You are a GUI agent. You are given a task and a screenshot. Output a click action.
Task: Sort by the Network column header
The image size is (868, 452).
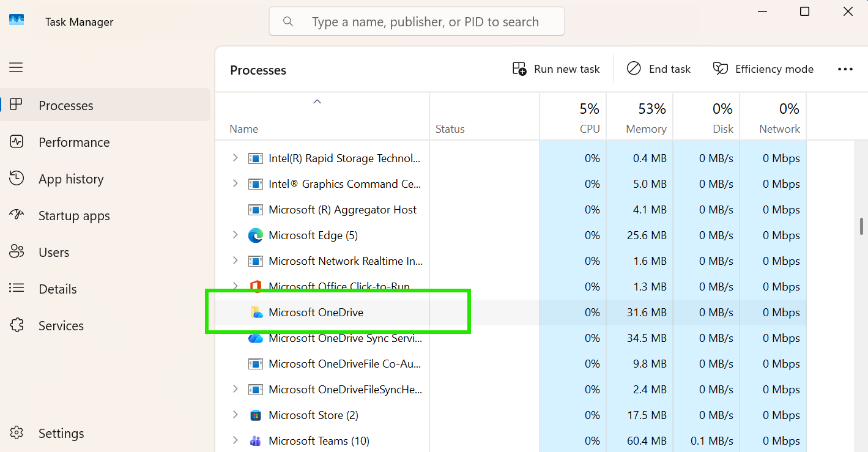(773, 116)
